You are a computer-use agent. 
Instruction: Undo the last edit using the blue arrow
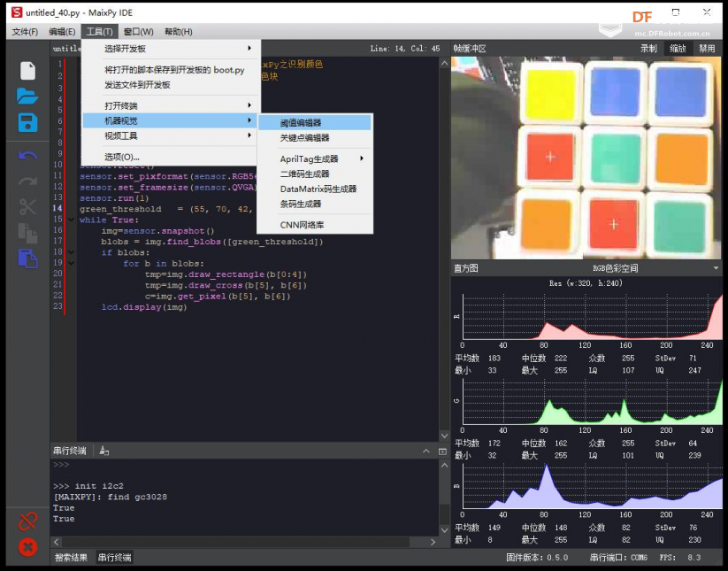(27, 155)
